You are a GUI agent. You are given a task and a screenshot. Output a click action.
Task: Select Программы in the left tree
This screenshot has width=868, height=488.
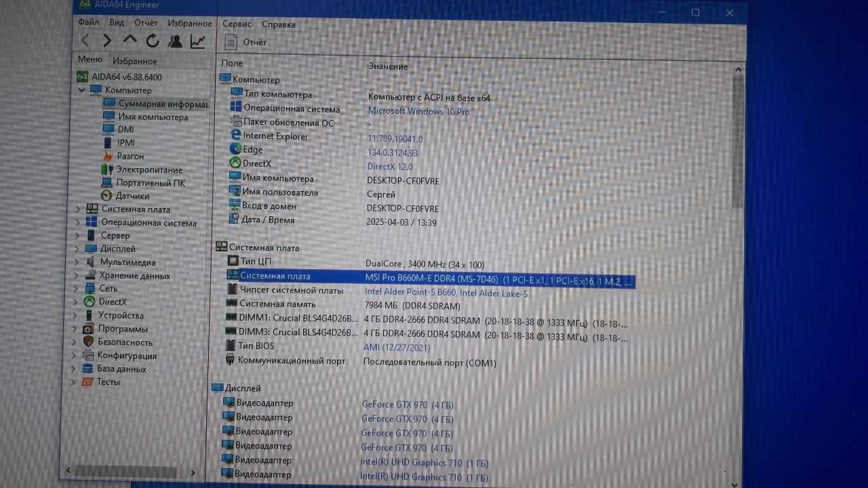click(x=122, y=329)
